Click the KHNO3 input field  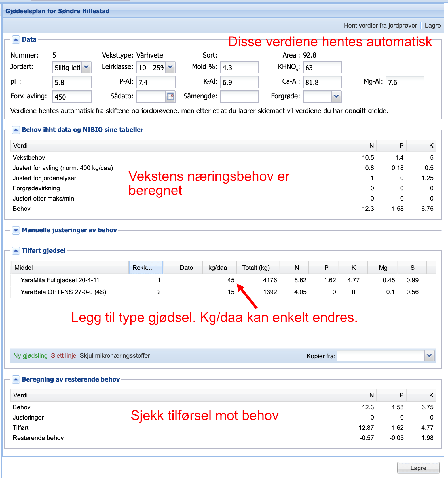pyautogui.click(x=322, y=67)
